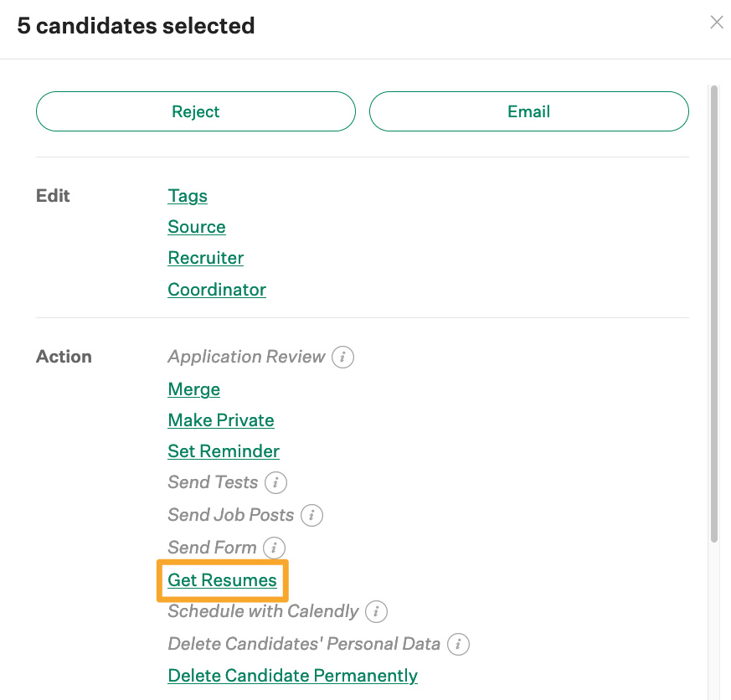The height and width of the screenshot is (700, 731).
Task: Choose Make Private under Action
Action: (x=220, y=420)
